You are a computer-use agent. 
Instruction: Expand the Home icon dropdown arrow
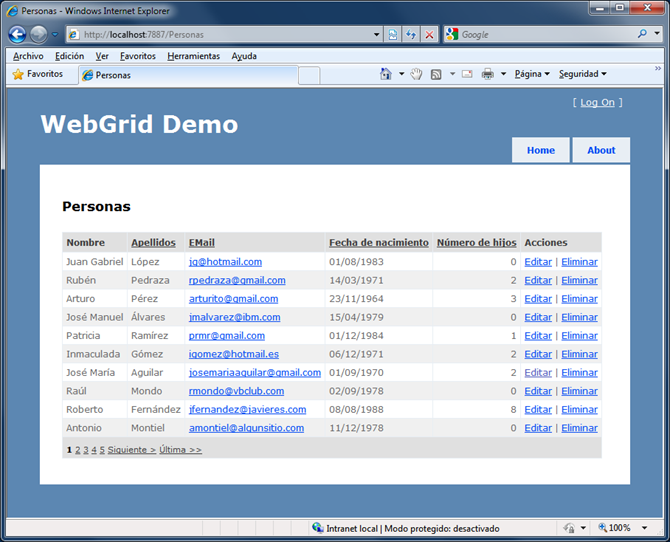[402, 74]
